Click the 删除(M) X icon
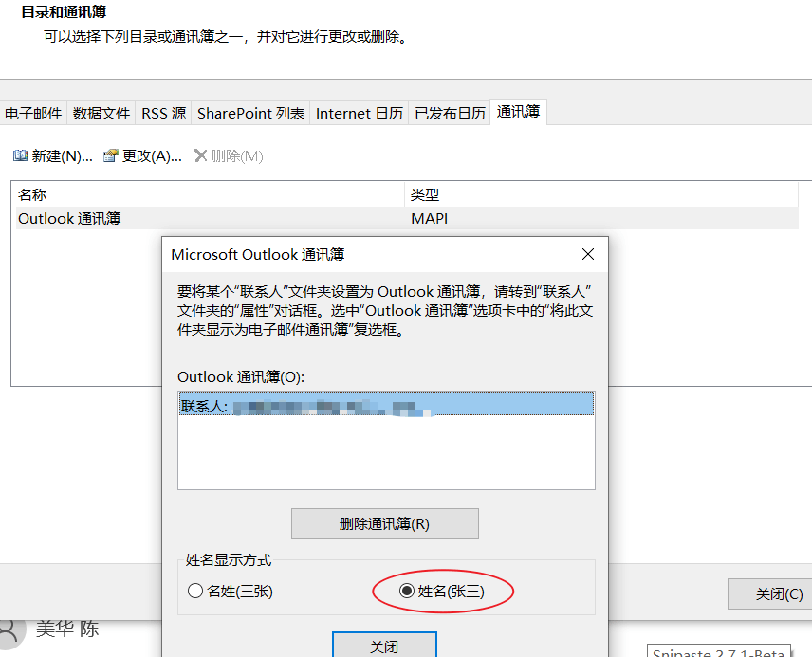The image size is (812, 657). [200, 155]
